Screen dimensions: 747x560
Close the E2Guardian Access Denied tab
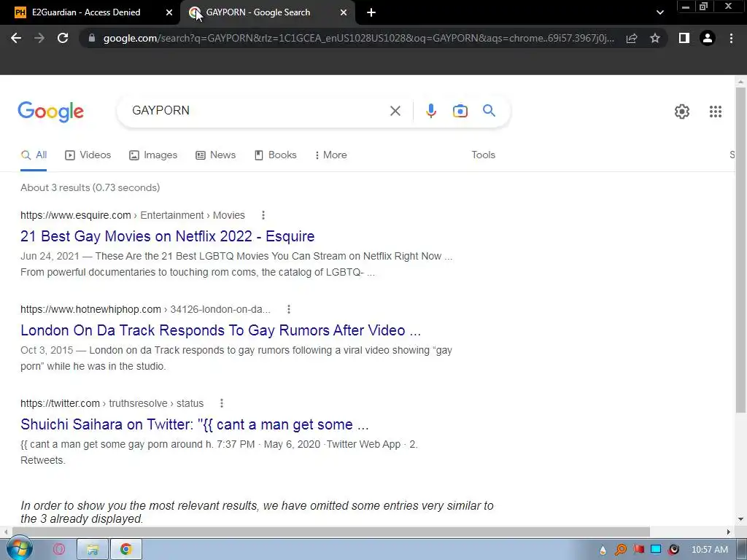click(x=169, y=12)
